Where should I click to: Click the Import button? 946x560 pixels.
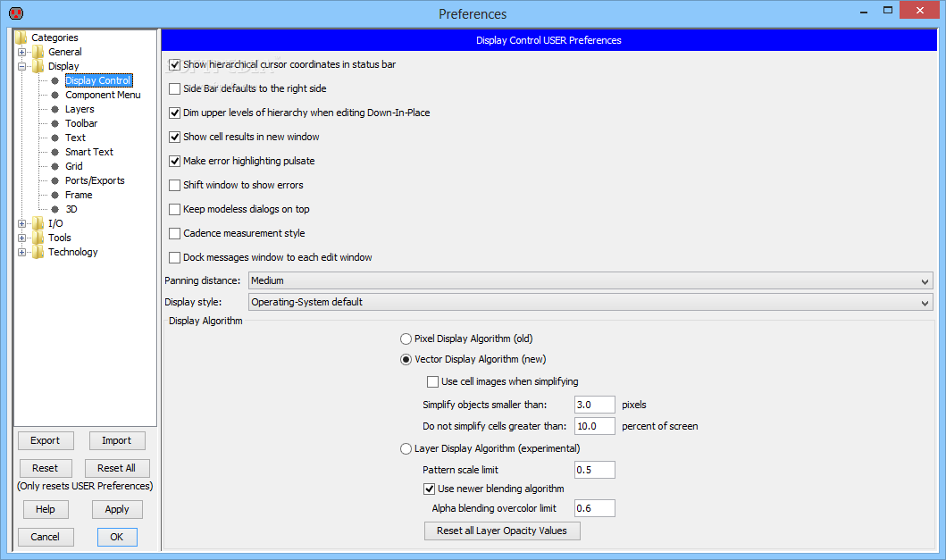tap(117, 440)
